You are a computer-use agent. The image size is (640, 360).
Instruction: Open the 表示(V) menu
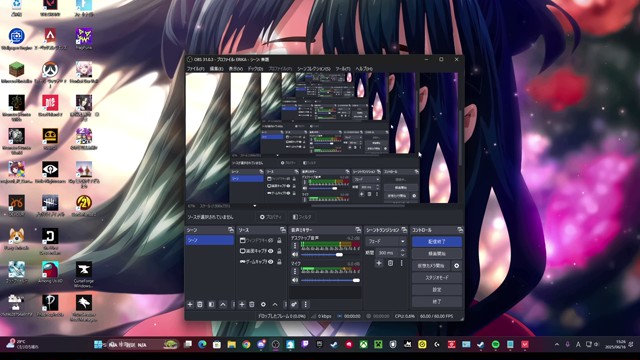point(236,69)
